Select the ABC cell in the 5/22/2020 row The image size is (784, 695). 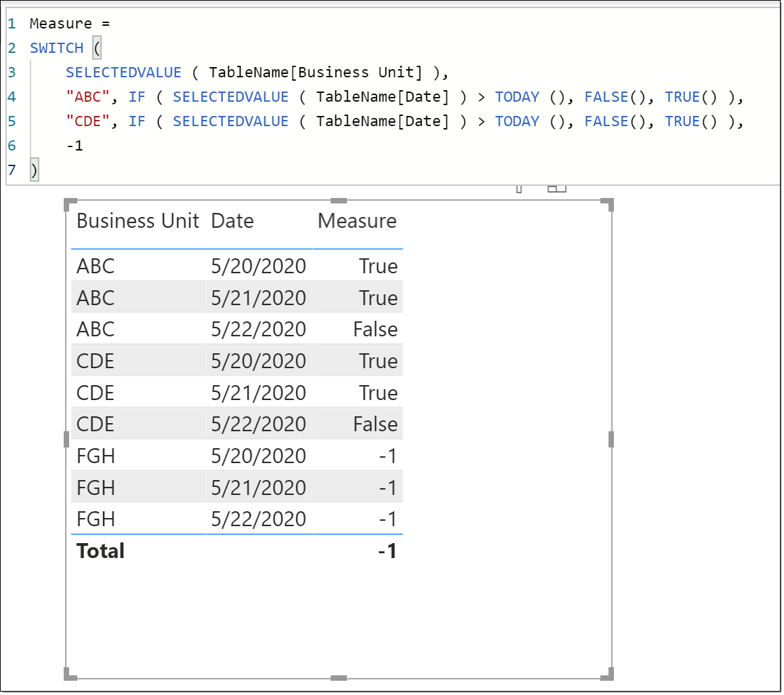tap(96, 330)
